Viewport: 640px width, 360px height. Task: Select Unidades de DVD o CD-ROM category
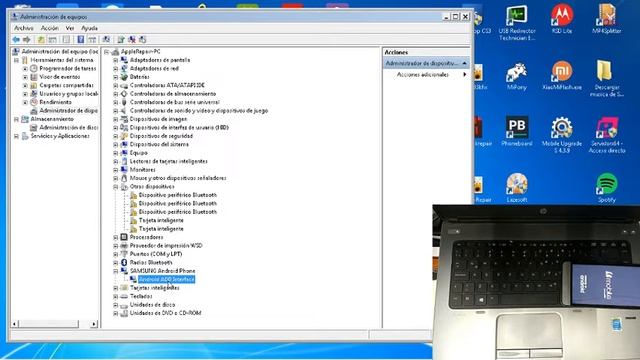pos(165,313)
